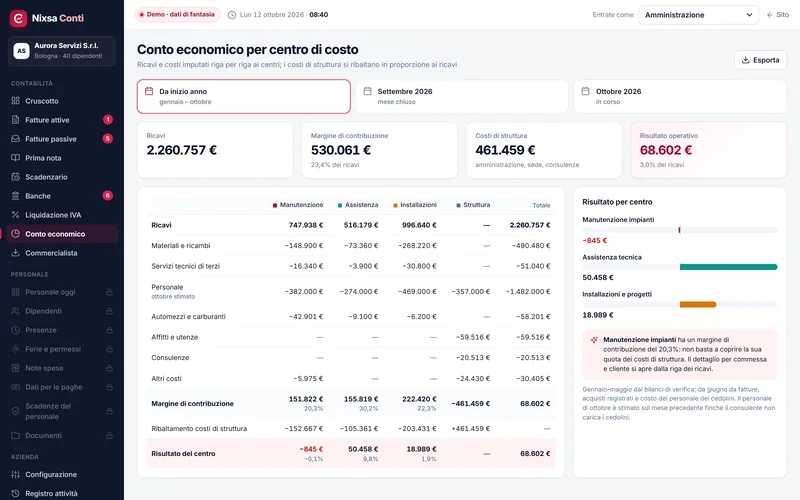Click the Commercialista download icon
This screenshot has height=500, width=800.
[x=15, y=253]
